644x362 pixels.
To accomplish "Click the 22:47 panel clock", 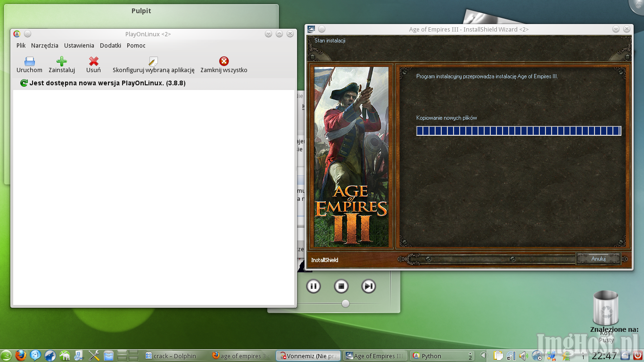I will [604, 356].
